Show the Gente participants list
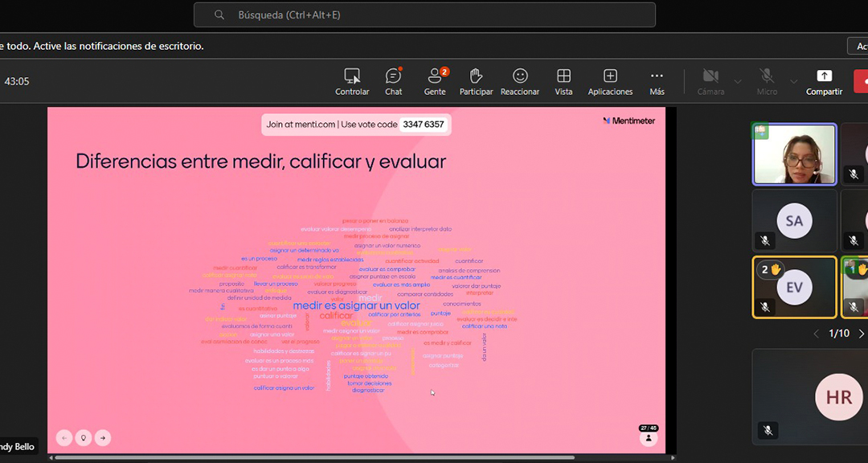This screenshot has height=463, width=868. 435,81
